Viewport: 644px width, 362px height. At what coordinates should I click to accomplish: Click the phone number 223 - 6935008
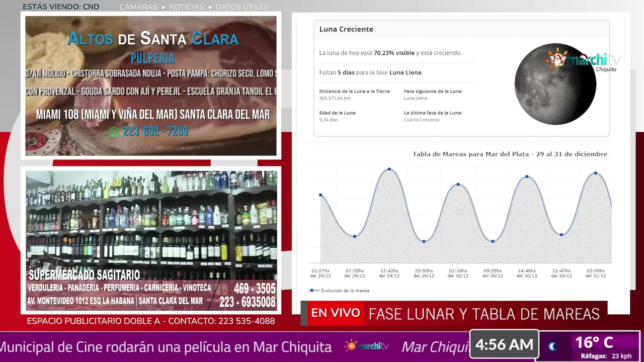click(x=248, y=302)
